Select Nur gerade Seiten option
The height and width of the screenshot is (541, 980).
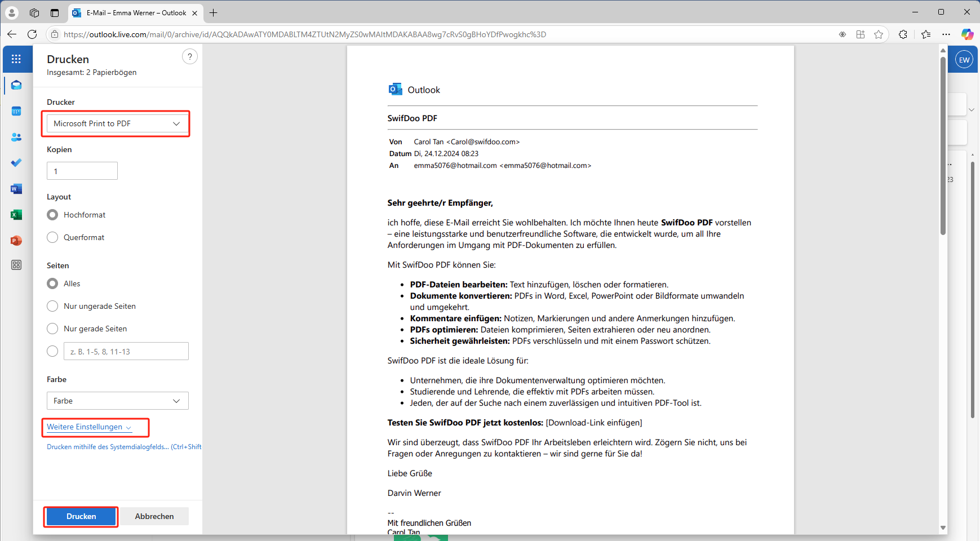52,329
